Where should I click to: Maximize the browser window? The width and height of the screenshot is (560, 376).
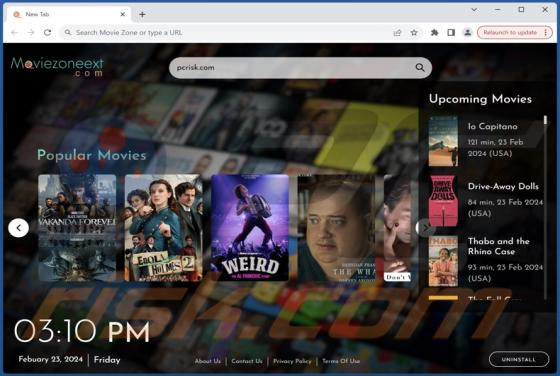click(x=521, y=10)
